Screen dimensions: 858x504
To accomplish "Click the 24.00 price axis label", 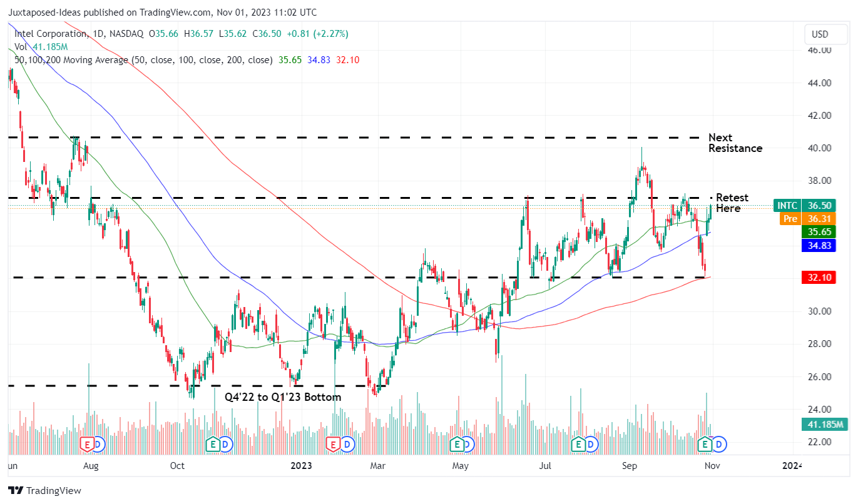I will click(819, 410).
